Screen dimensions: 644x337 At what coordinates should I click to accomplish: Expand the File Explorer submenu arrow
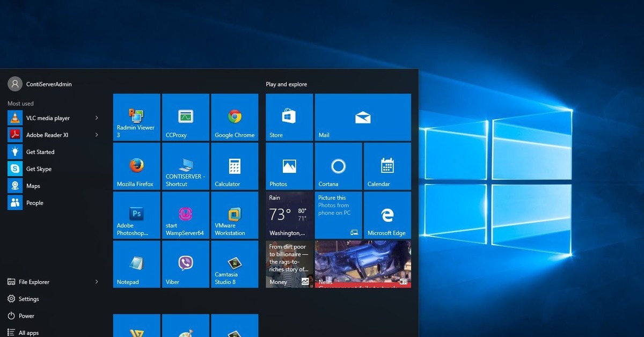point(97,282)
